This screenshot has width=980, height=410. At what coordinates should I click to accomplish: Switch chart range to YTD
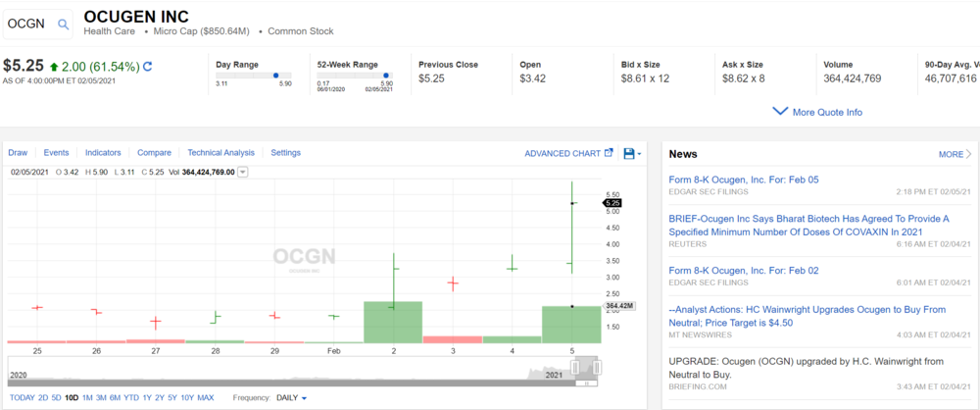click(x=130, y=397)
